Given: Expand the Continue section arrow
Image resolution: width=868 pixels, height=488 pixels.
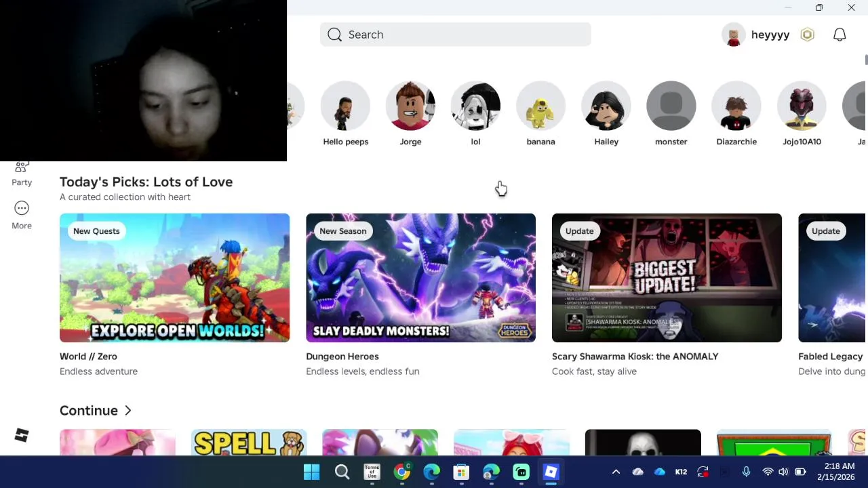Looking at the screenshot, I should coord(127,411).
